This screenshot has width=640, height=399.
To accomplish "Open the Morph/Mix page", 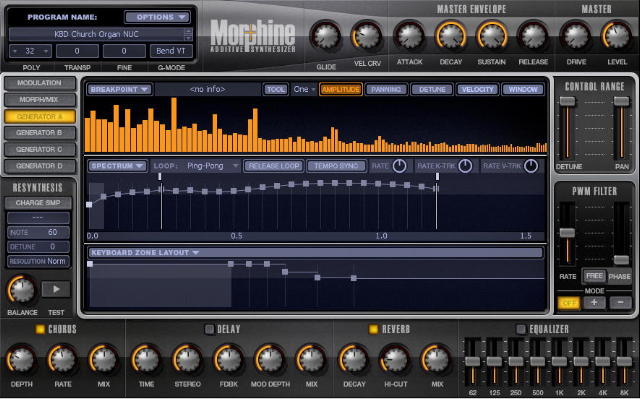I will click(x=40, y=100).
